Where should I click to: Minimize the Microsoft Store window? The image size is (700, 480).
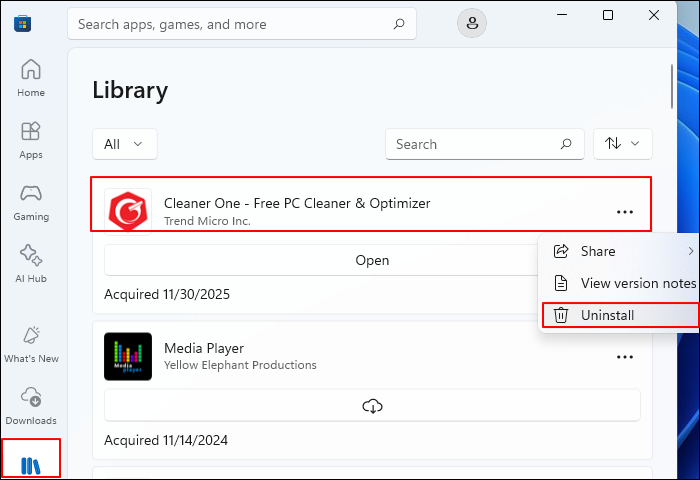click(562, 15)
